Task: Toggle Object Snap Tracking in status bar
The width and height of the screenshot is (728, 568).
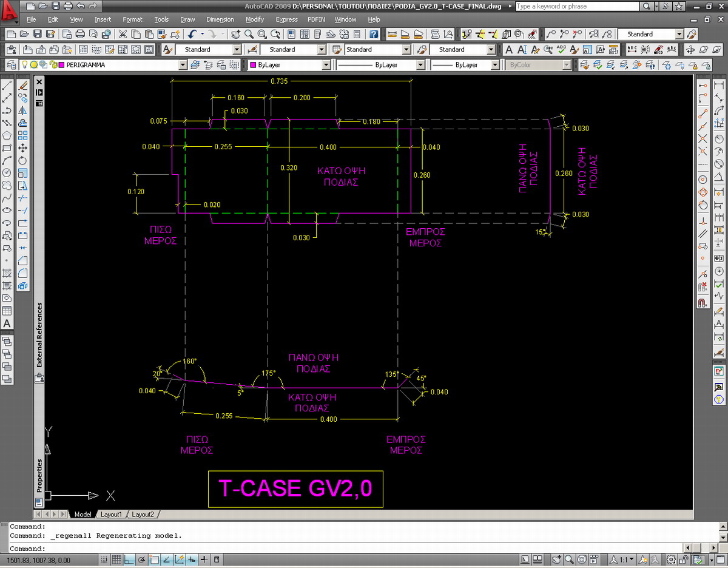Action: pos(167,560)
